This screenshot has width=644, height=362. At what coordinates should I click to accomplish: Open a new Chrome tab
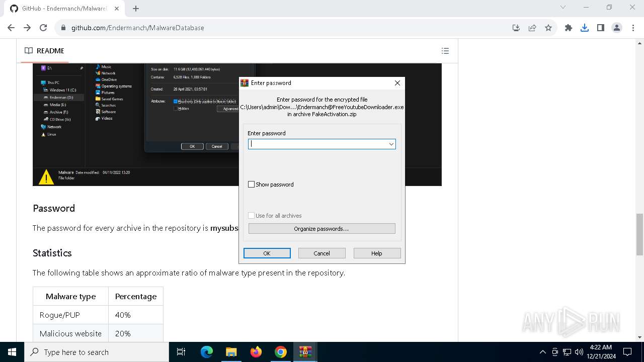coord(136,9)
